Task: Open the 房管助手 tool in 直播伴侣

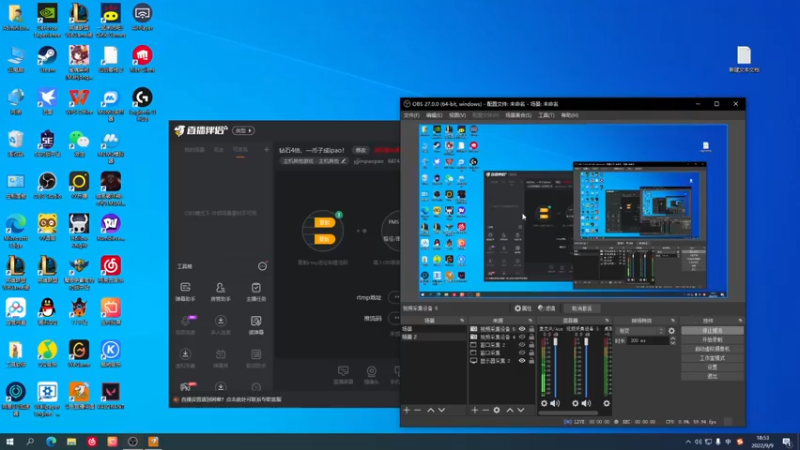Action: pos(220,292)
